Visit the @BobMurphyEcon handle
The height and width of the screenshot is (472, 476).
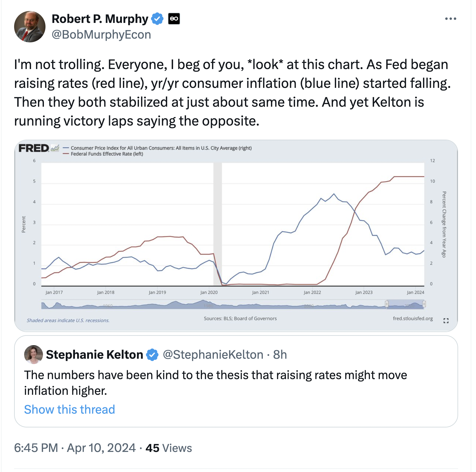point(101,35)
